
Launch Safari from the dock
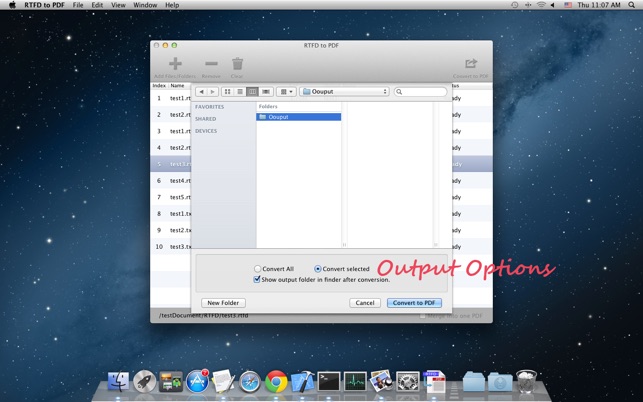point(250,382)
